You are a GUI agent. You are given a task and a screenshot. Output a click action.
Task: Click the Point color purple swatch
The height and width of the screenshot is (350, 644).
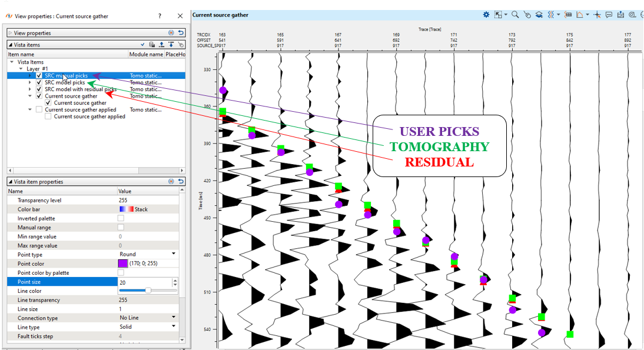click(123, 264)
